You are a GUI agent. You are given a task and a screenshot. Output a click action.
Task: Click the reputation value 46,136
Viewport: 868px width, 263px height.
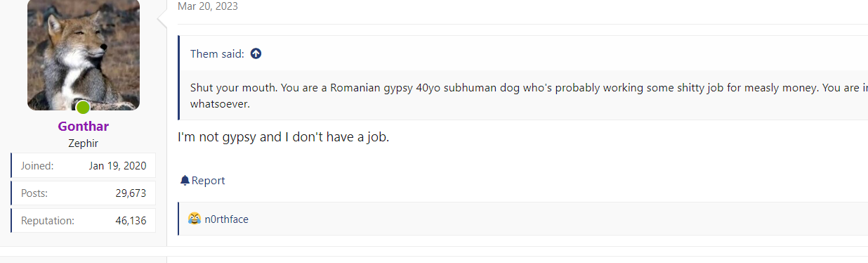point(131,220)
